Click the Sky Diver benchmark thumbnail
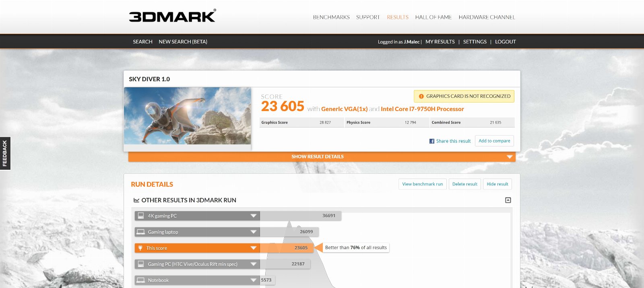 point(188,116)
